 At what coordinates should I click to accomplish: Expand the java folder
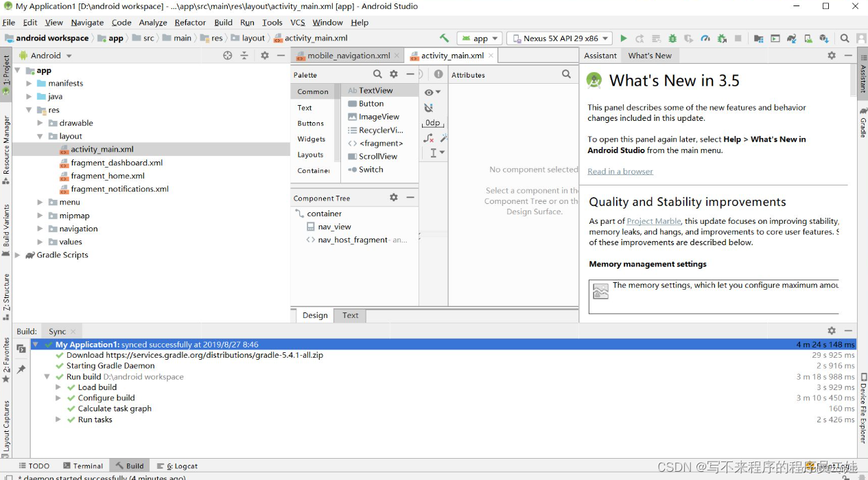click(x=29, y=97)
